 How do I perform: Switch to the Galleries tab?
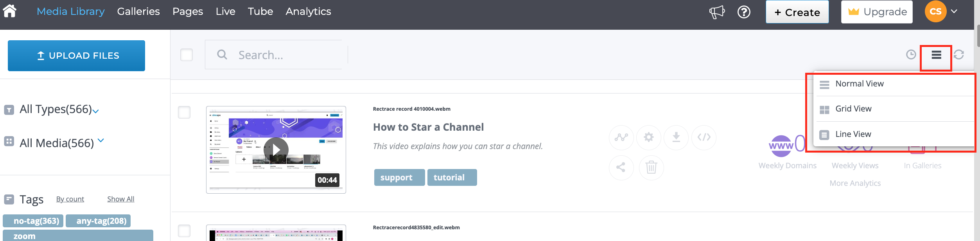[x=138, y=12]
